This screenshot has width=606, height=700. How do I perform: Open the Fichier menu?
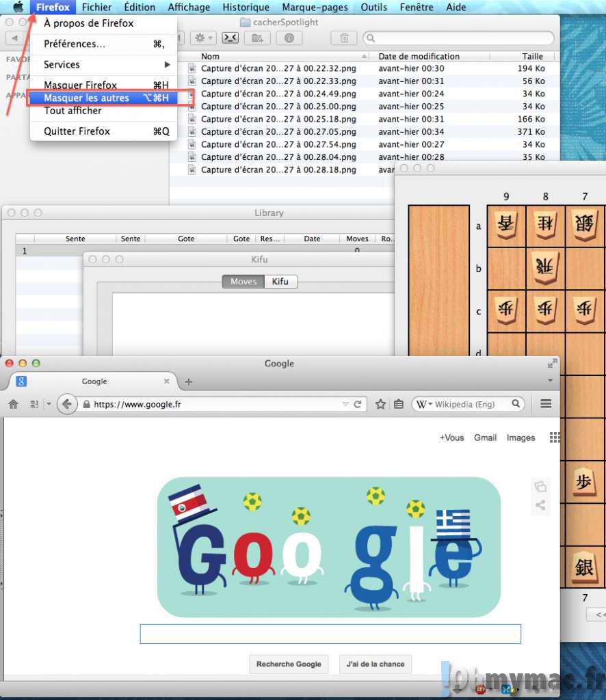click(96, 7)
